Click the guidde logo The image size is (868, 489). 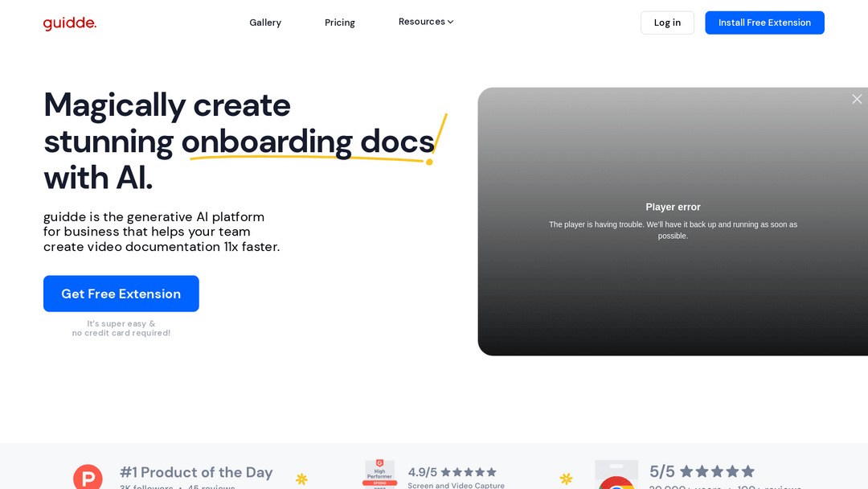pos(70,23)
